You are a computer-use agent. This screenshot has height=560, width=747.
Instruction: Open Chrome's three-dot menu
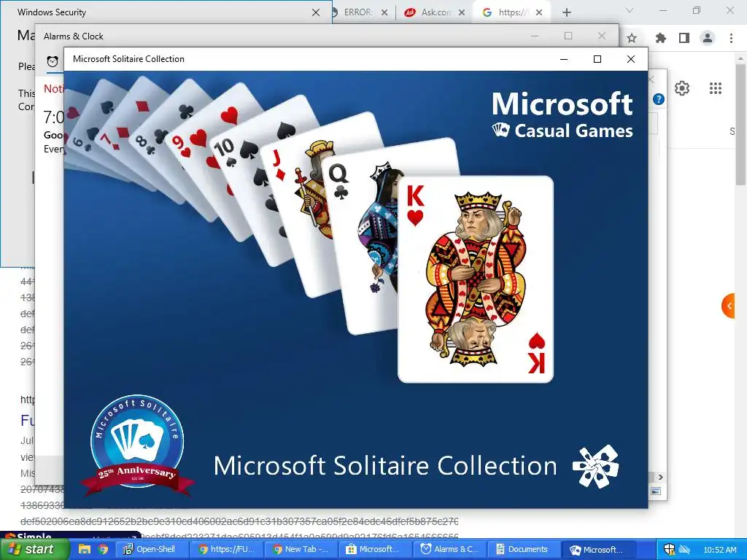(731, 38)
